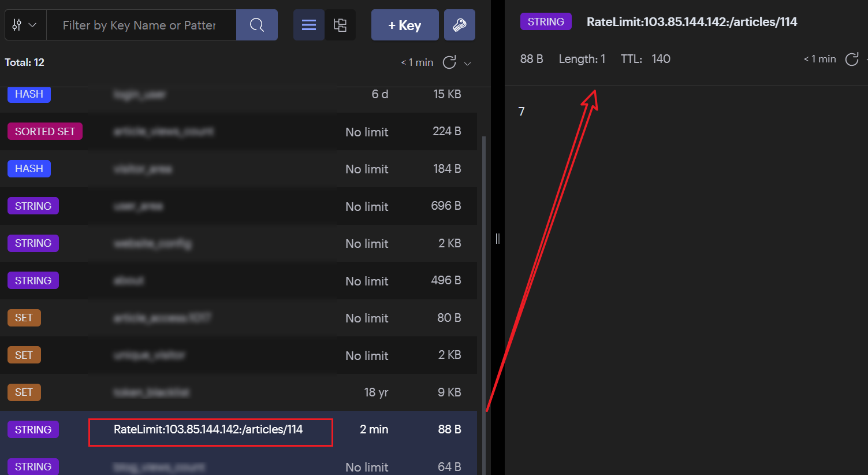Click the Total: 12 count label

point(24,62)
